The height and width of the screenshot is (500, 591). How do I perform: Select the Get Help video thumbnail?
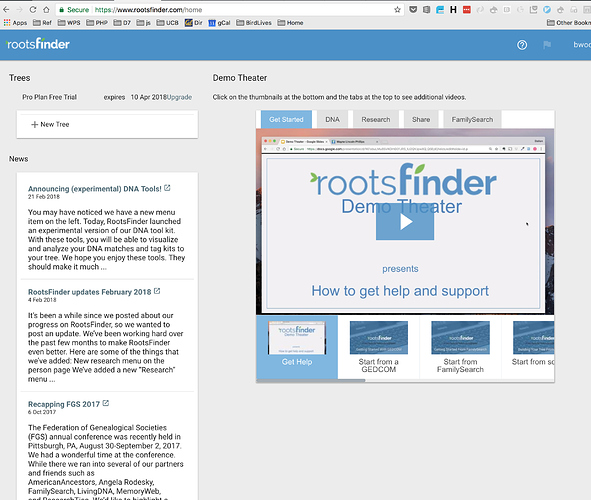(297, 347)
